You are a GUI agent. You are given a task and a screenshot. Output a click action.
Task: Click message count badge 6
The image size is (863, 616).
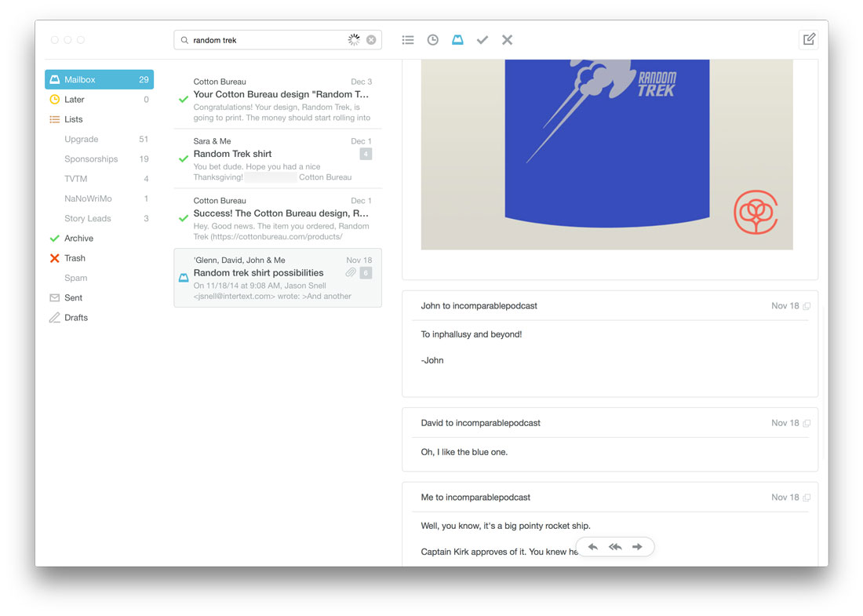(366, 272)
